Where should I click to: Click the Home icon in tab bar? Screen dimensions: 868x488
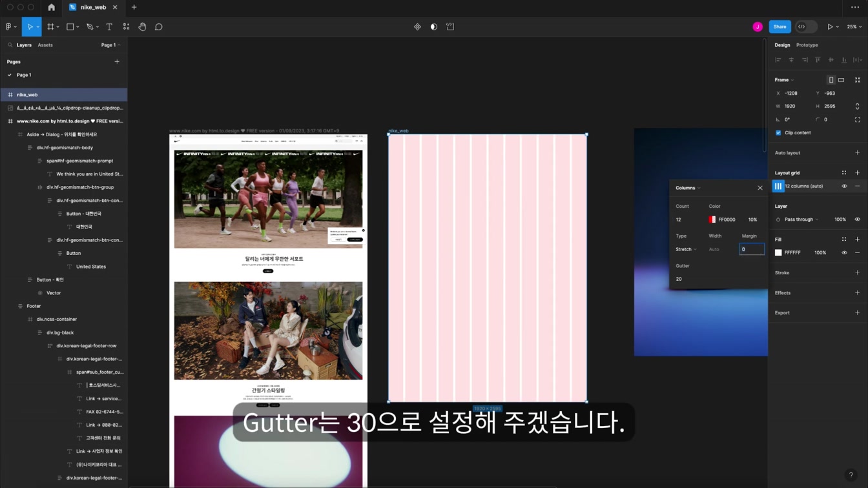pos(52,7)
